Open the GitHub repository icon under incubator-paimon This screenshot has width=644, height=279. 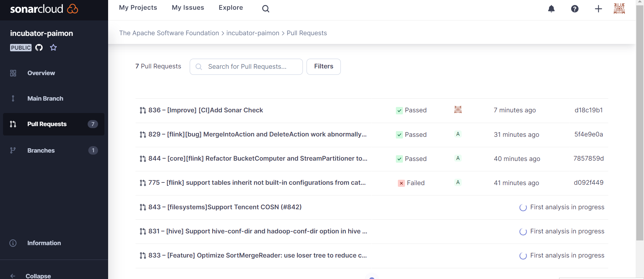coord(39,47)
